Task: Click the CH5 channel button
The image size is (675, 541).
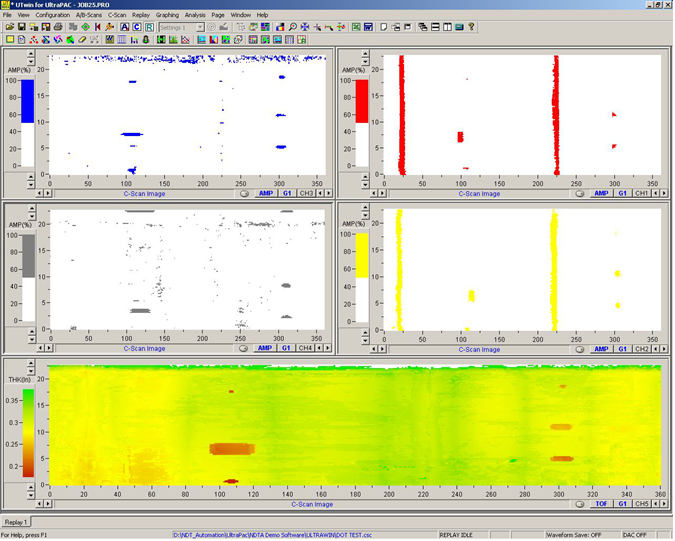Action: tap(641, 504)
